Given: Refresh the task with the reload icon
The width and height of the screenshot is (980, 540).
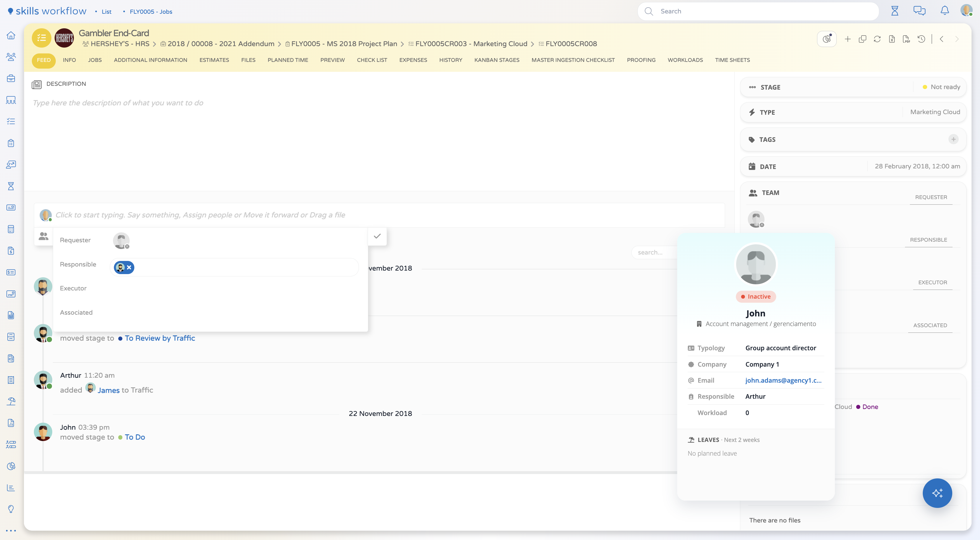Looking at the screenshot, I should click(877, 39).
